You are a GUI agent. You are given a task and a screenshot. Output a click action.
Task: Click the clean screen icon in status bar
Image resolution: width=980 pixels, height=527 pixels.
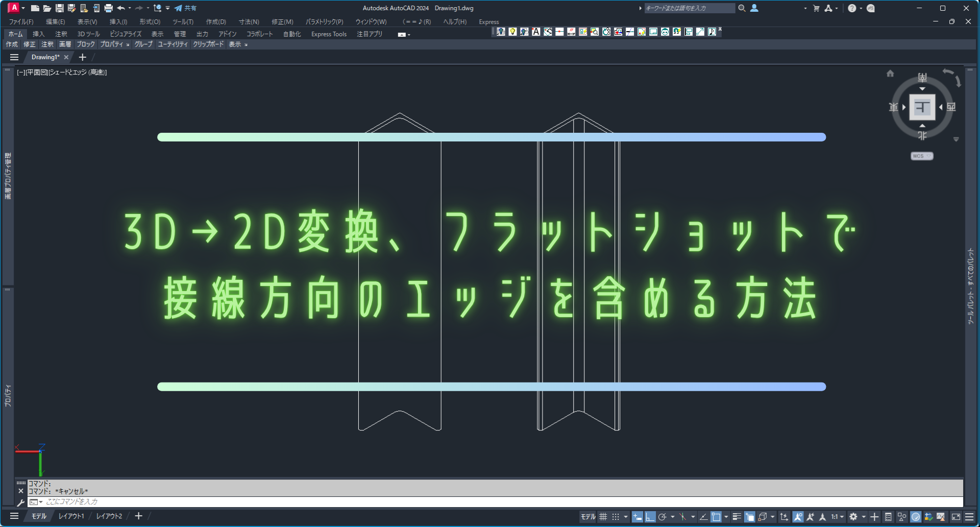coord(956,517)
